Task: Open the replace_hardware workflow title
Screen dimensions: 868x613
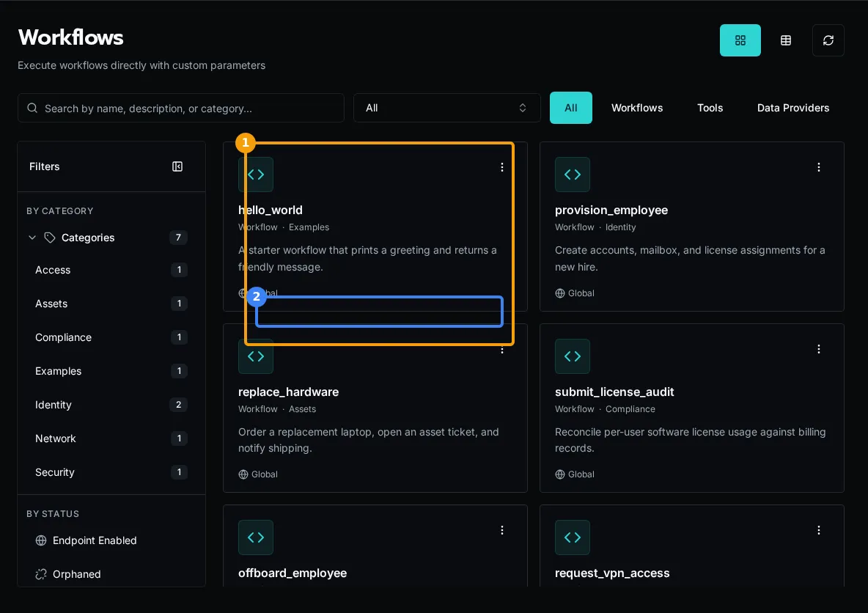Action: point(288,392)
